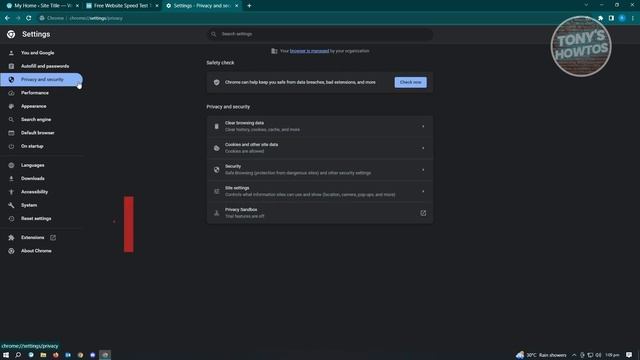The width and height of the screenshot is (640, 360).
Task: Expand the Clear browsing data row
Action: click(320, 127)
